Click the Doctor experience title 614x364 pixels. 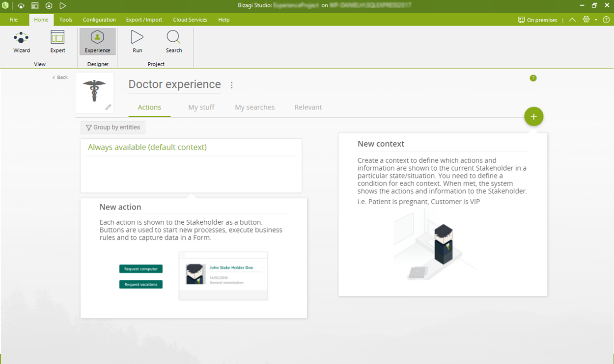tap(175, 84)
